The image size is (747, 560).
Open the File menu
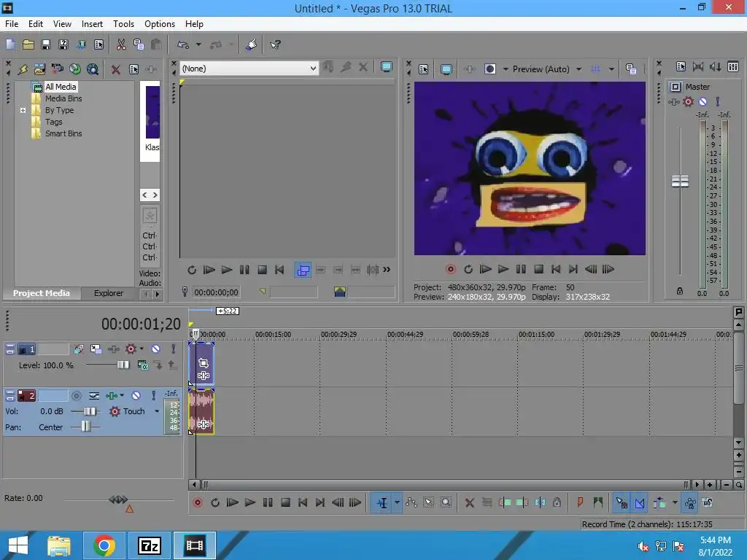(12, 24)
